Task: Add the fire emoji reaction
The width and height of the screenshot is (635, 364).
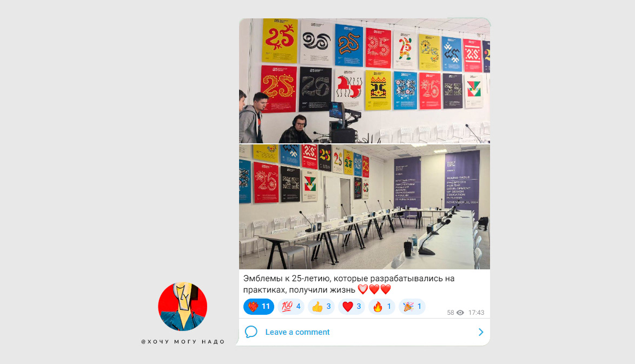Action: pyautogui.click(x=381, y=307)
